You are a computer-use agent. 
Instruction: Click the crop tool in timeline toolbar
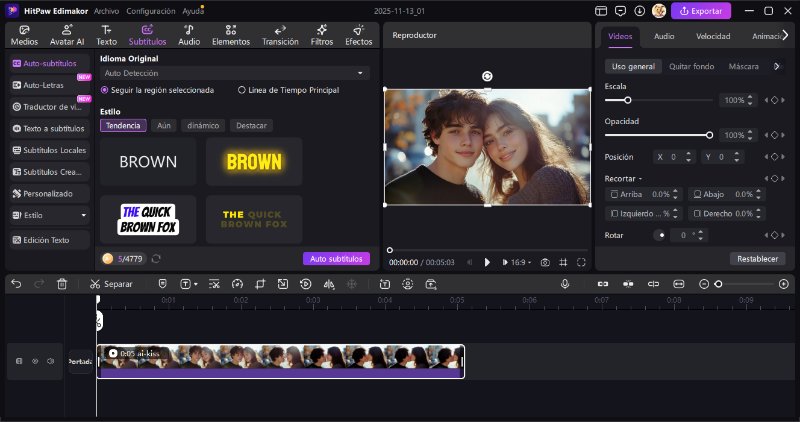point(260,284)
